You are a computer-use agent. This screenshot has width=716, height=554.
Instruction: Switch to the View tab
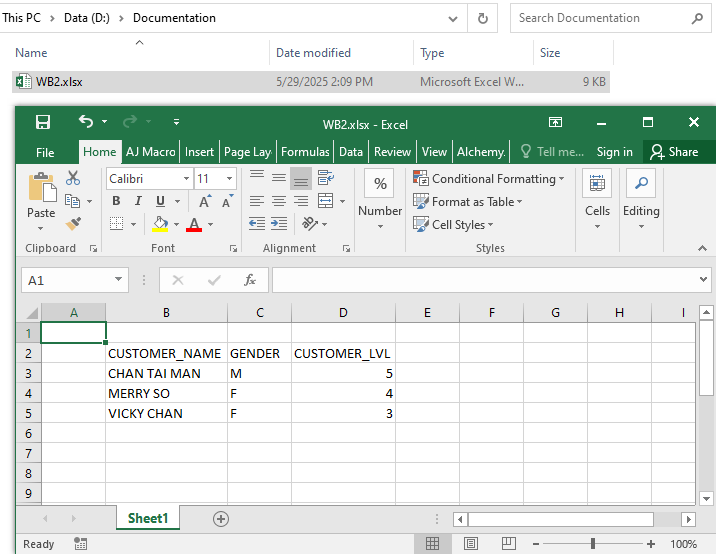[434, 152]
